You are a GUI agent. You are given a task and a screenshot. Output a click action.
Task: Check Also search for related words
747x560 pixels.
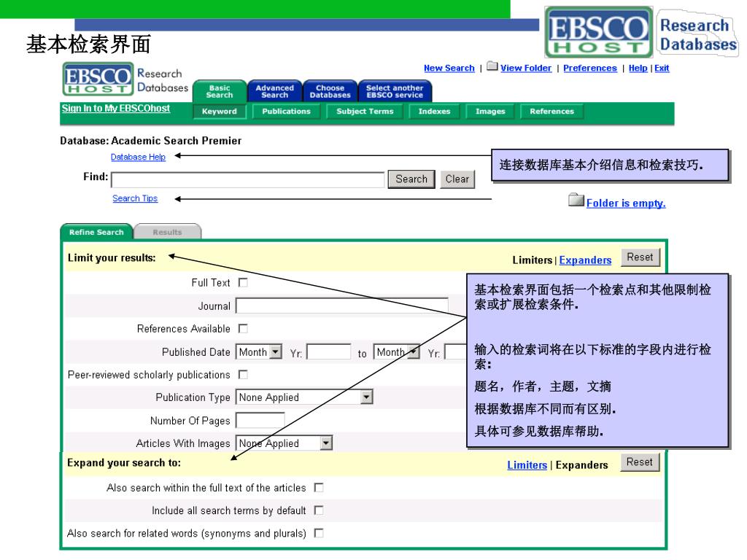319,533
